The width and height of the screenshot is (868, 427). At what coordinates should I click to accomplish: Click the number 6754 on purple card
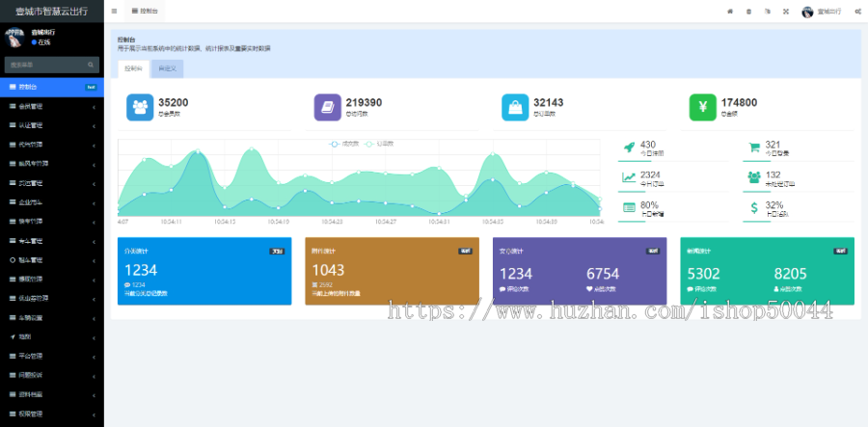coord(603,273)
